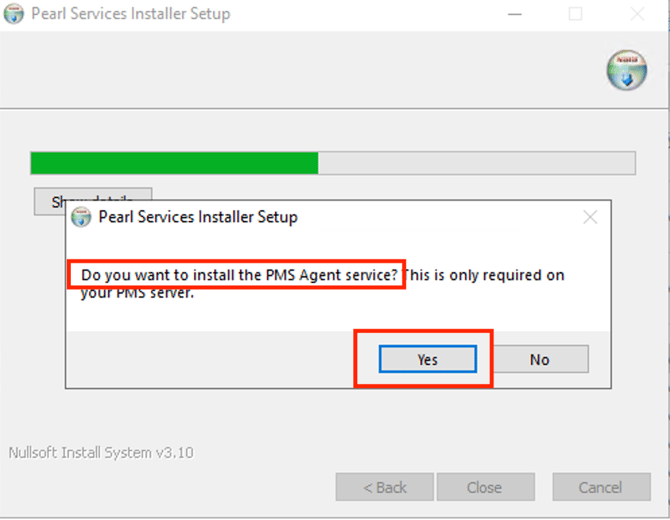Click the < Back button
Image resolution: width=670 pixels, height=520 pixels.
point(385,488)
